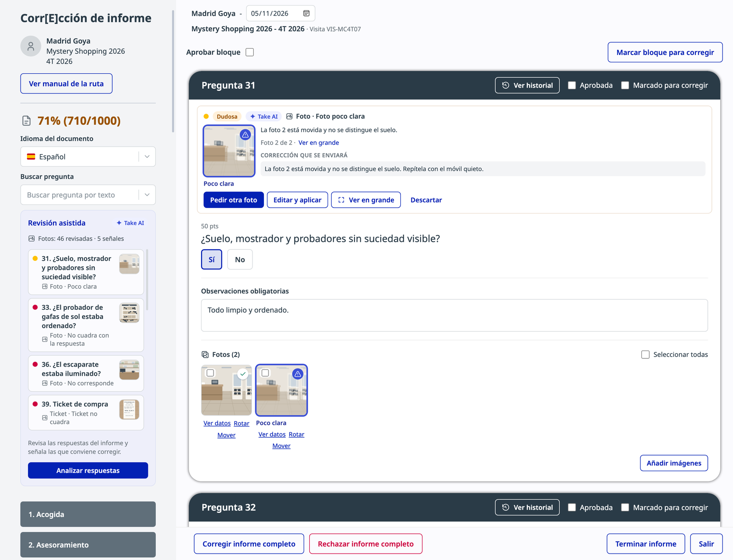
Task: Select review item 36 escaparate iluminado
Action: click(x=86, y=373)
